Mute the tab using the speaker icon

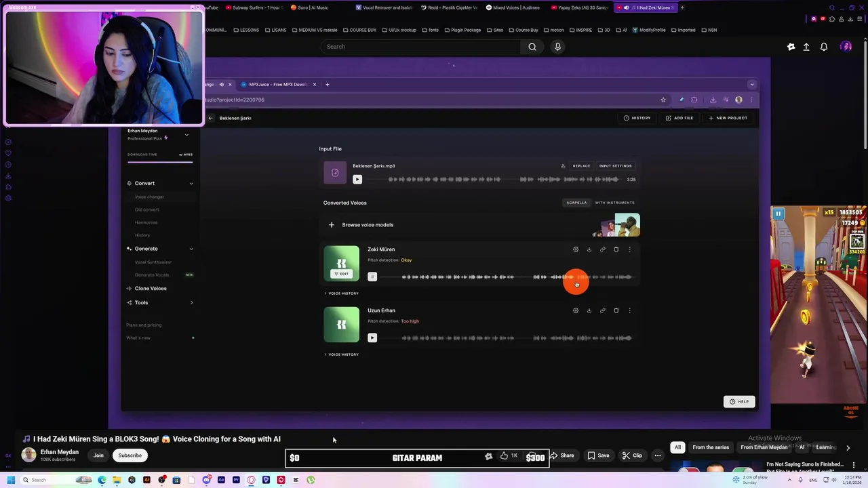[221, 85]
